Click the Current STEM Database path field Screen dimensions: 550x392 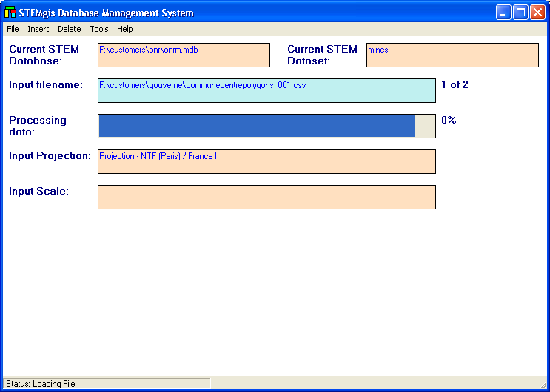pyautogui.click(x=184, y=55)
